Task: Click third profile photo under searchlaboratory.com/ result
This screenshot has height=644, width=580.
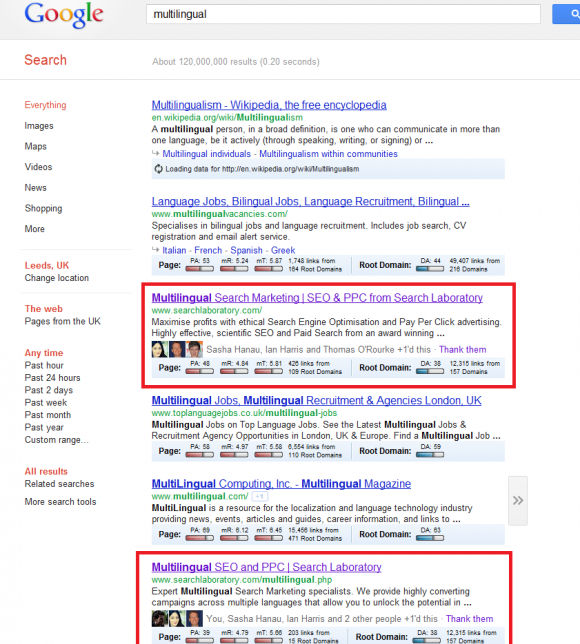Action: click(x=195, y=349)
